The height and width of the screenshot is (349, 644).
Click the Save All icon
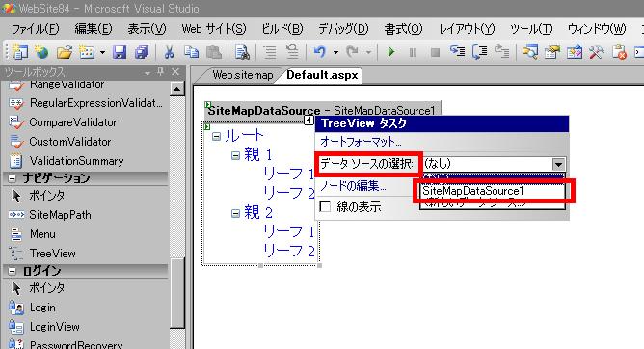click(x=142, y=52)
